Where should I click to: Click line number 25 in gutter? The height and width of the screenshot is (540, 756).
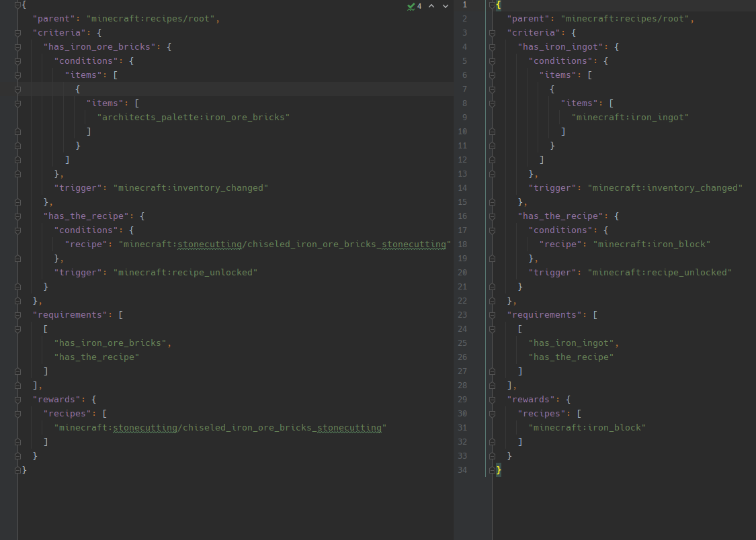coord(462,343)
